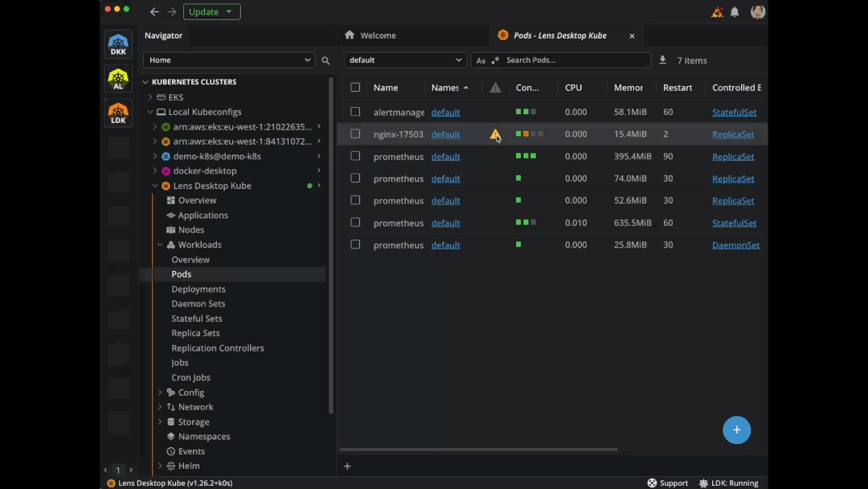Open the Update dropdown button

tap(212, 11)
